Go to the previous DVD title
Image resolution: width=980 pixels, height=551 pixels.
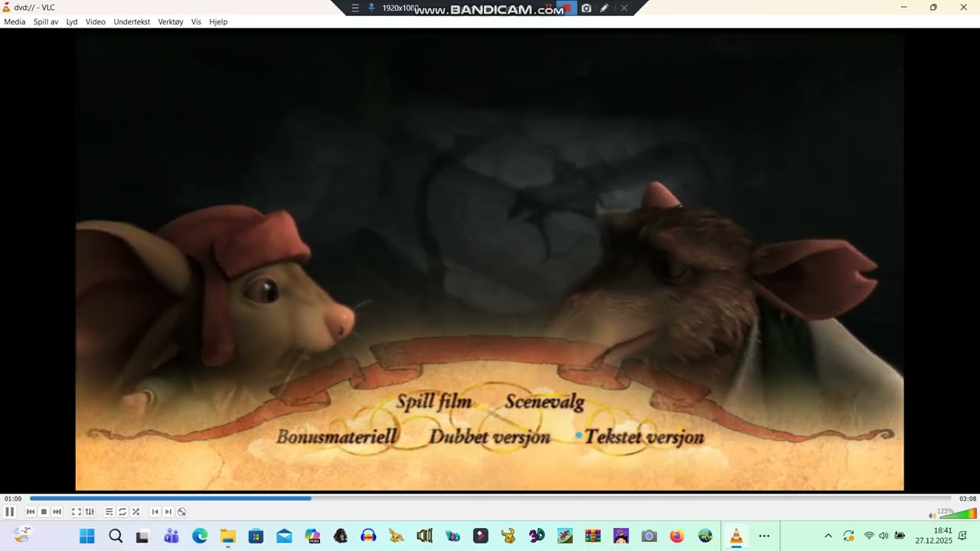click(155, 512)
